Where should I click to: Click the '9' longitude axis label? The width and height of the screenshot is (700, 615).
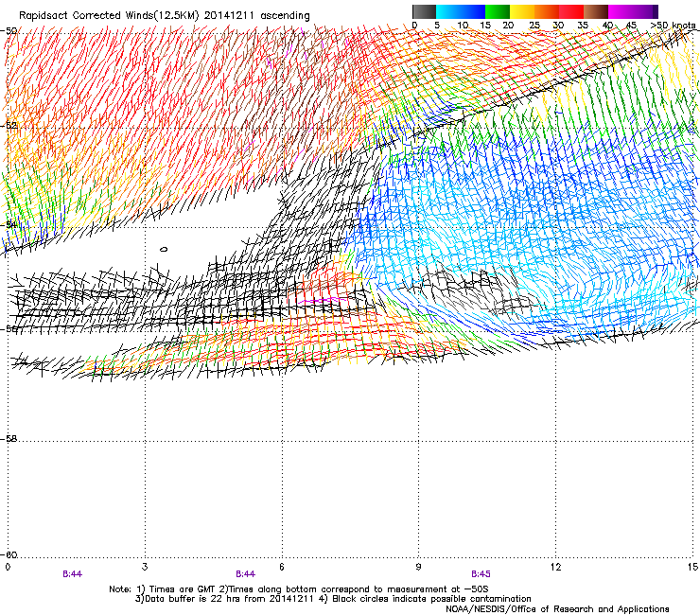pyautogui.click(x=418, y=567)
